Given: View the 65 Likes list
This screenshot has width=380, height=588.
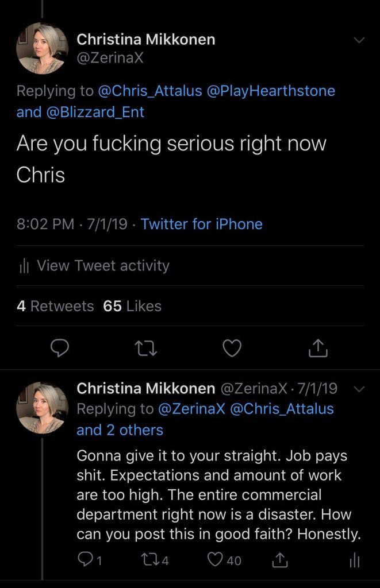Looking at the screenshot, I should [x=132, y=306].
